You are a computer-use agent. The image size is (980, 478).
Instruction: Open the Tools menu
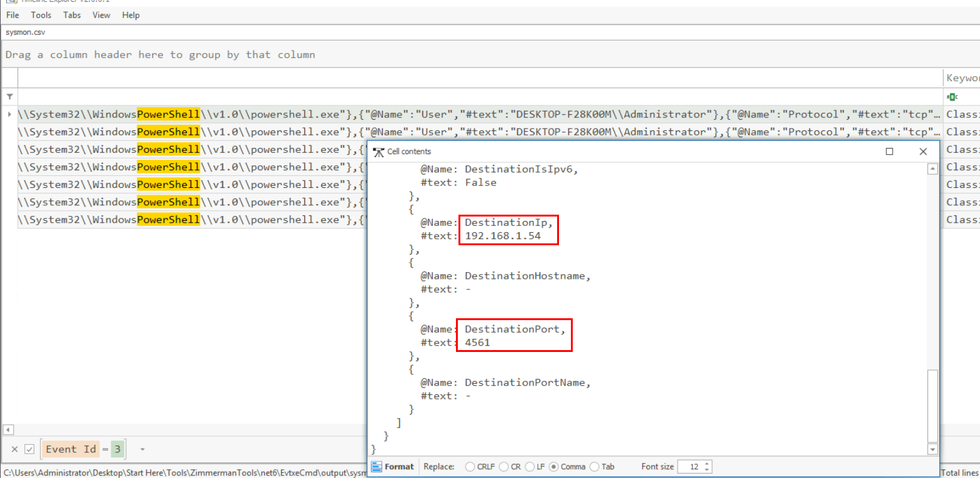pyautogui.click(x=41, y=15)
